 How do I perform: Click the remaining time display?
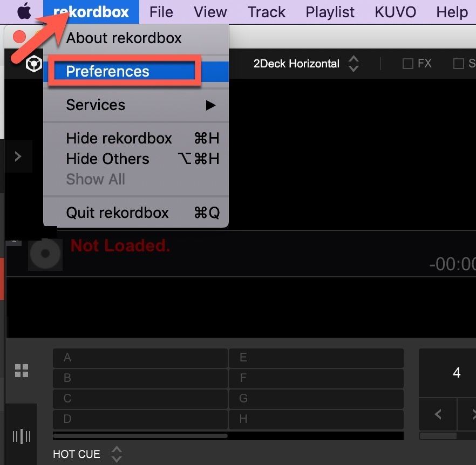pyautogui.click(x=452, y=264)
